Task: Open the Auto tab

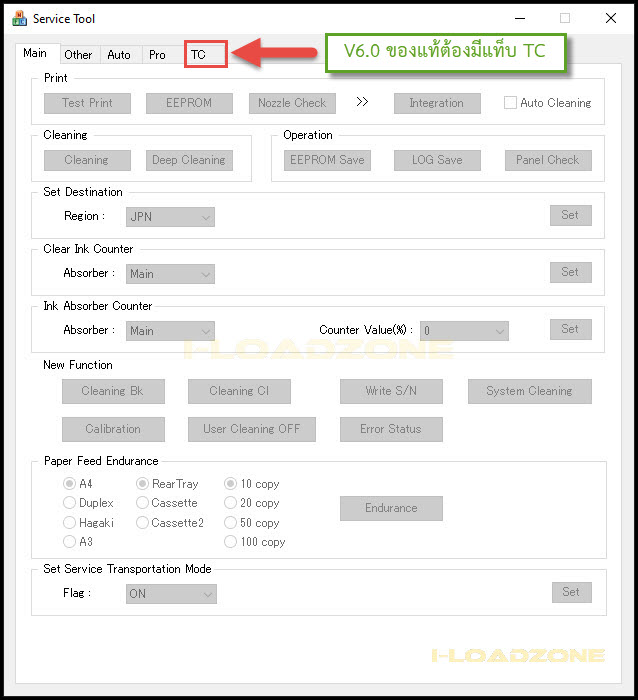Action: [x=119, y=55]
